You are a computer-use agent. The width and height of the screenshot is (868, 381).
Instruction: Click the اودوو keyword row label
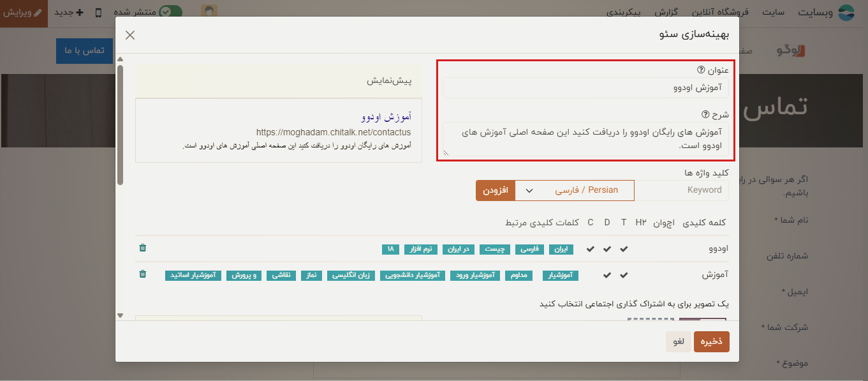pos(717,249)
